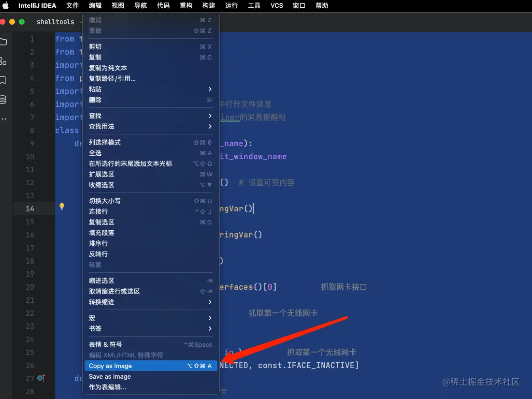Choose 删除 menu entry
The width and height of the screenshot is (532, 399).
[x=151, y=100]
